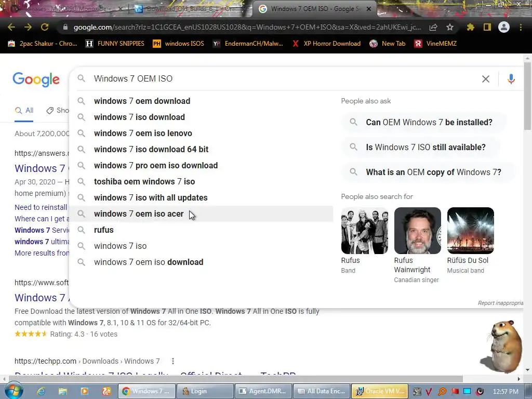Viewport: 532px width, 399px height.
Task: Open the Rufus Wainwright thumbnail
Action: point(417,231)
